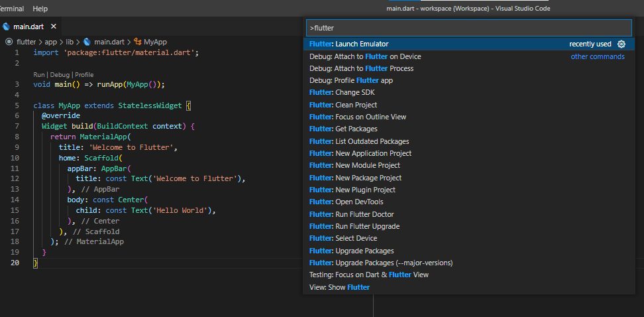Viewport: 644px width, 317px height.
Task: Choose Flutter: Change SDK
Action: (x=469, y=92)
